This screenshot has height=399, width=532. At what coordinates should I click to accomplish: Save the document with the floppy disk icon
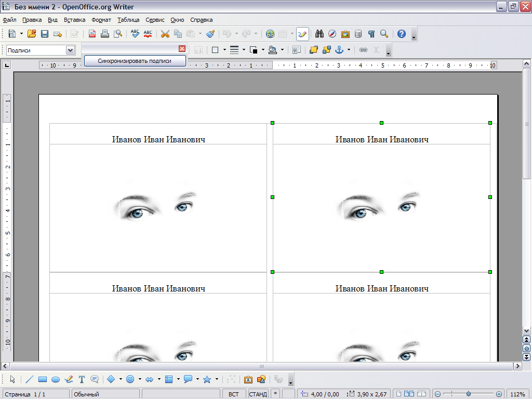45,34
